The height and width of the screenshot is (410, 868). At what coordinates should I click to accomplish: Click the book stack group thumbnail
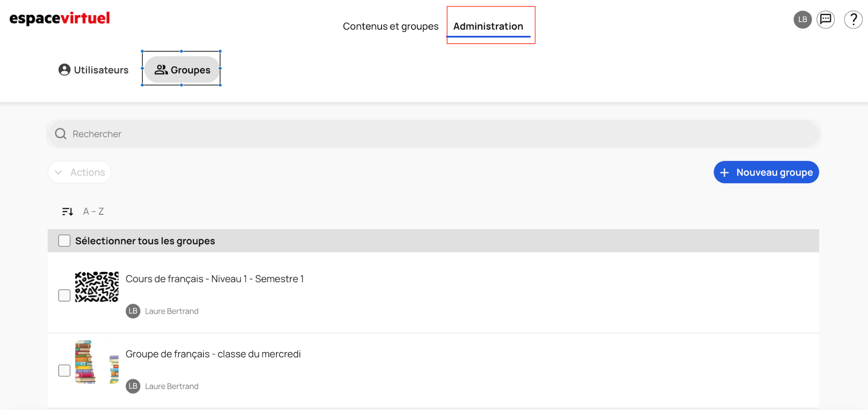[x=97, y=362]
